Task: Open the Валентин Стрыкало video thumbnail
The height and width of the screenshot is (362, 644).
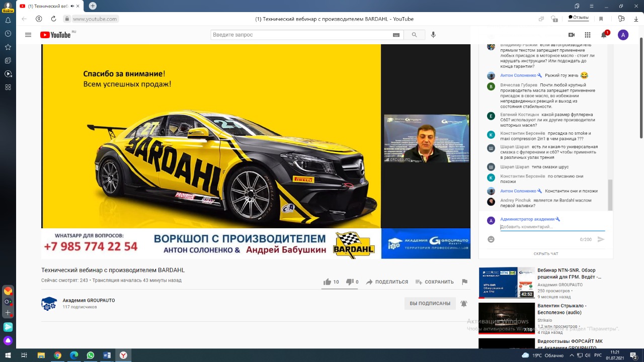Action: [507, 318]
